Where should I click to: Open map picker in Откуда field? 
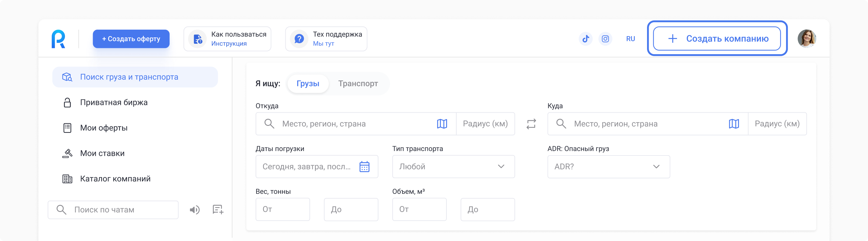(442, 124)
